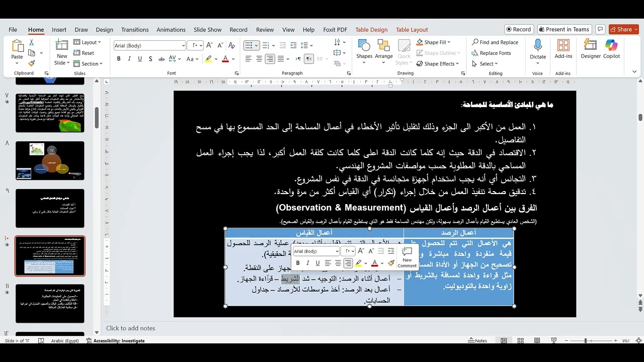Viewport: 644px width, 362px height.
Task: Toggle Align Right in ribbon paragraph group
Action: (x=270, y=59)
